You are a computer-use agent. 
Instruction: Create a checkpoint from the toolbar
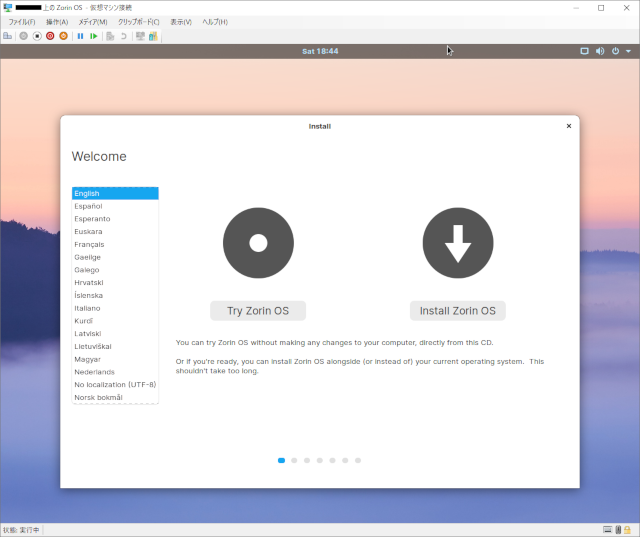pos(110,36)
